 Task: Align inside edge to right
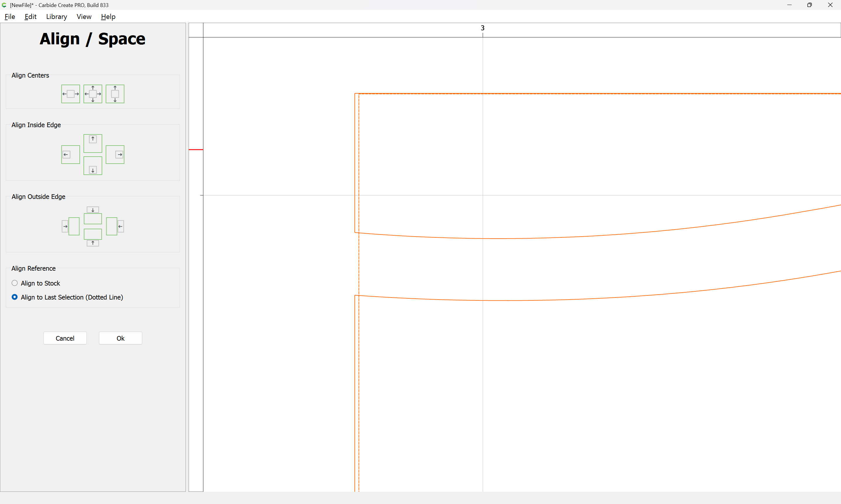[115, 155]
